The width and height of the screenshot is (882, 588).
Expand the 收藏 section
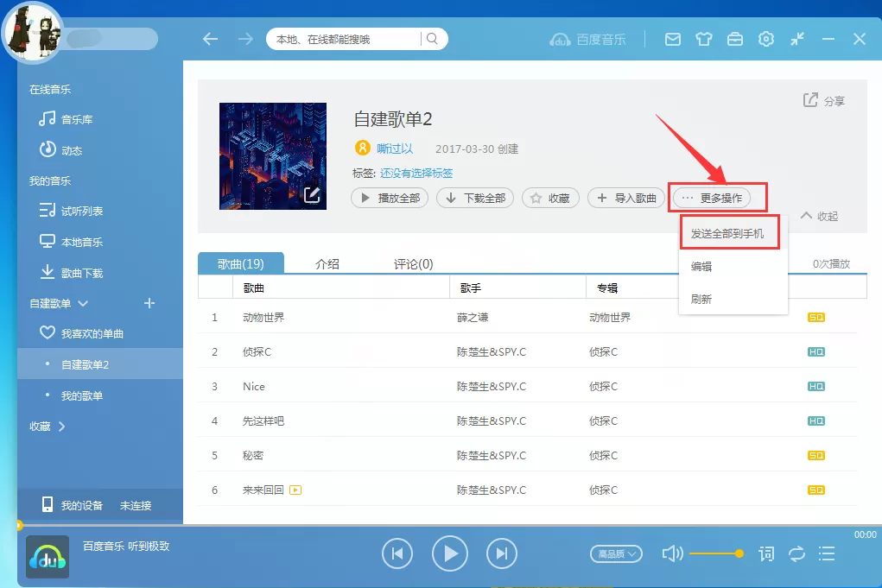[x=48, y=427]
